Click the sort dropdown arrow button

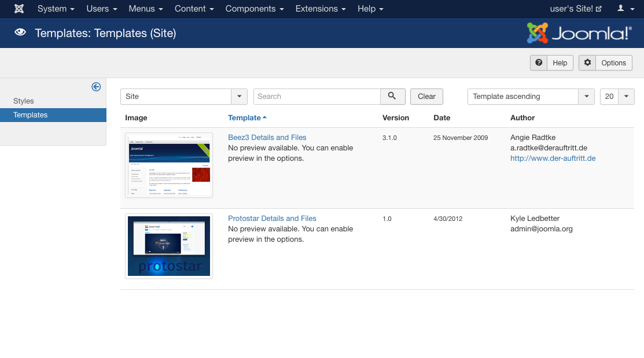coord(587,97)
